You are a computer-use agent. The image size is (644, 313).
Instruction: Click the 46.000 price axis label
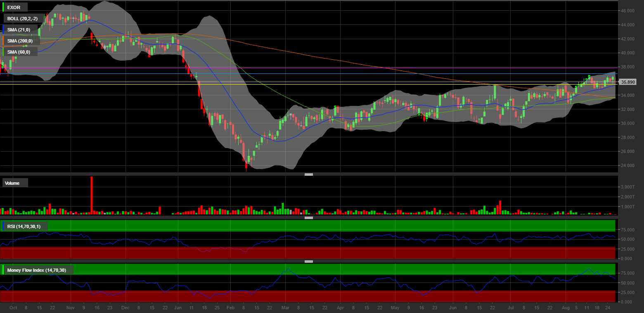coord(628,11)
